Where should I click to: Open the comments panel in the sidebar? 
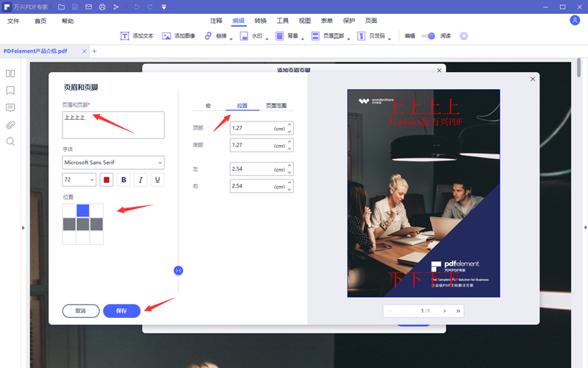point(10,107)
